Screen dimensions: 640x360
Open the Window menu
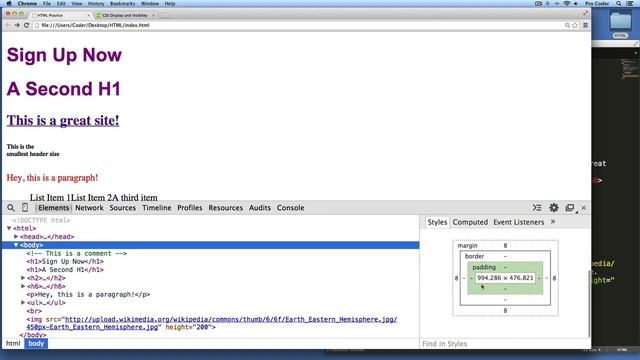[150, 3]
